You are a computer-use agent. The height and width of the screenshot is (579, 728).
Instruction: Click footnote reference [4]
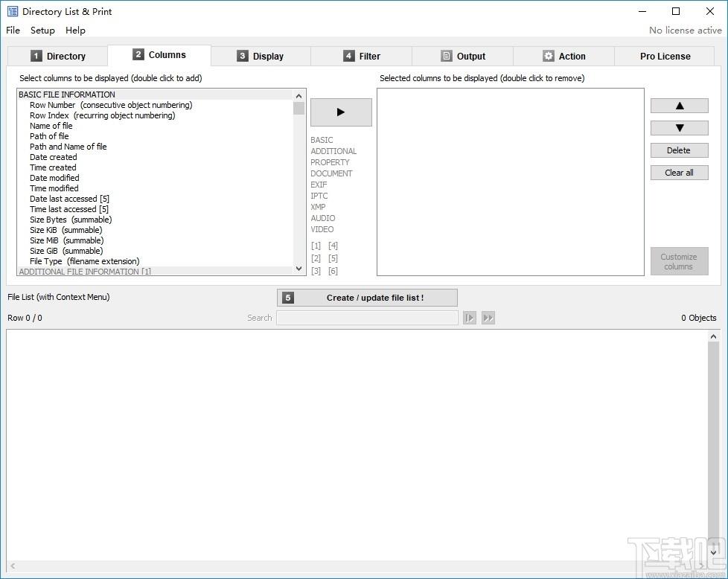[333, 245]
